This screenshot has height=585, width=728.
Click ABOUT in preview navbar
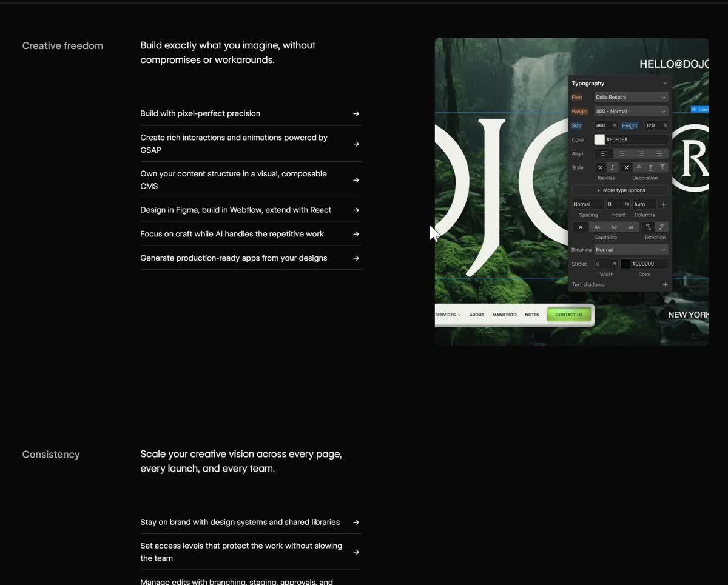point(477,315)
